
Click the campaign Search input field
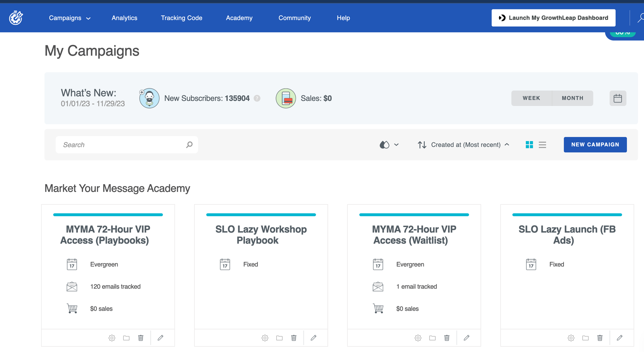click(122, 145)
